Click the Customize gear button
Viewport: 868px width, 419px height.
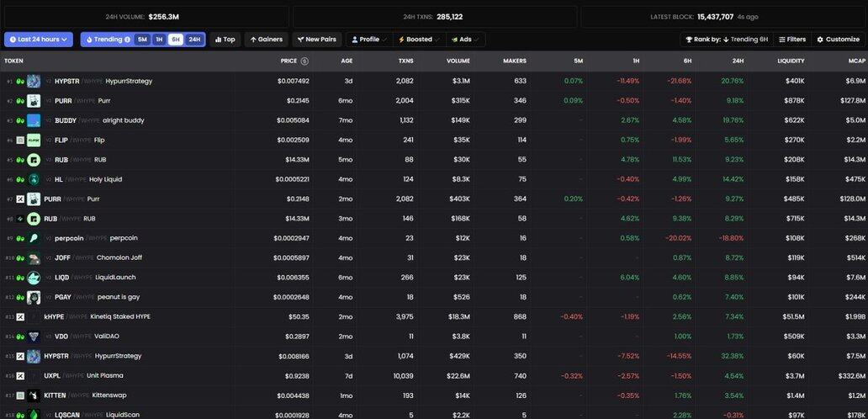point(838,40)
